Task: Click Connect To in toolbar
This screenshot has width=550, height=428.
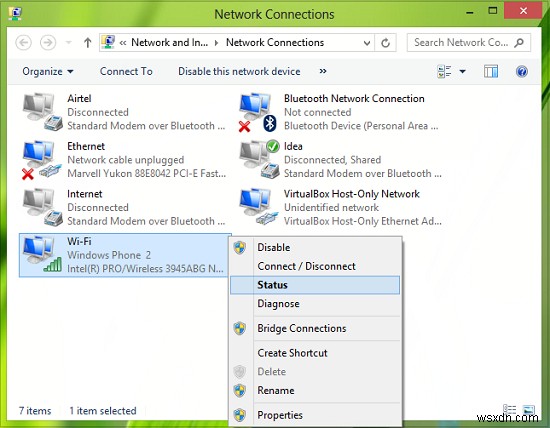Action: point(126,72)
